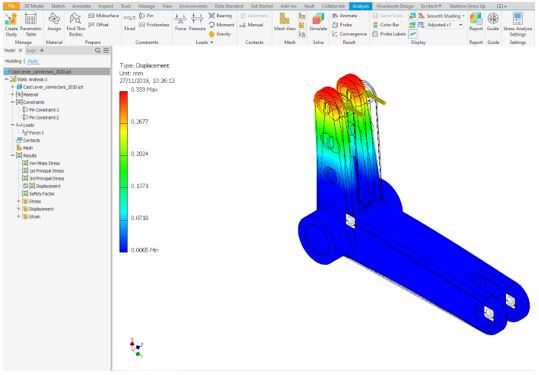Collapse the Constraints tree node
The height and width of the screenshot is (375, 539).
[13, 102]
